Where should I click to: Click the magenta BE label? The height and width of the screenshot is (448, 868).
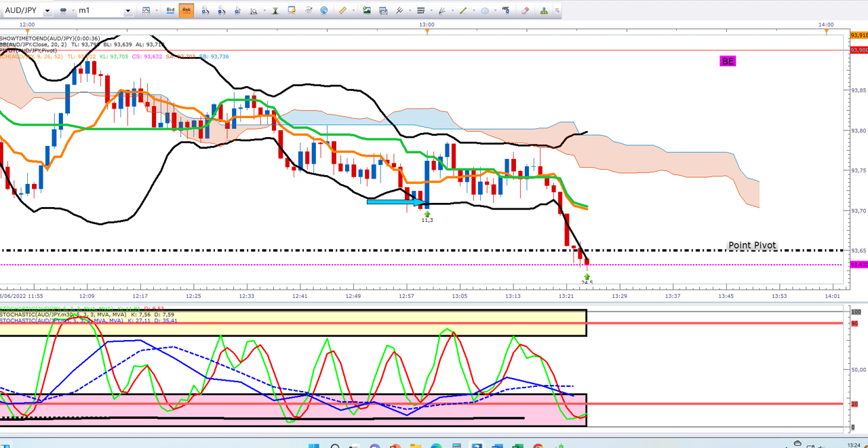click(727, 61)
